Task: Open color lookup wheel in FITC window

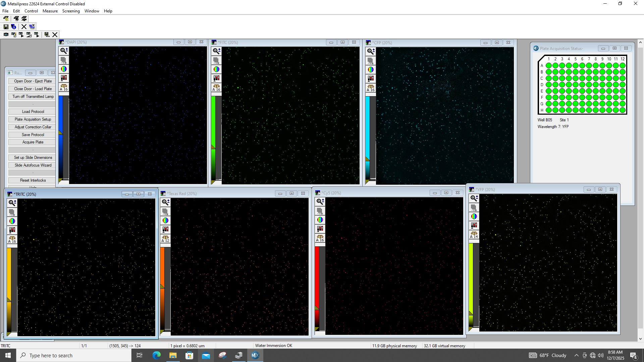Action: point(216,69)
